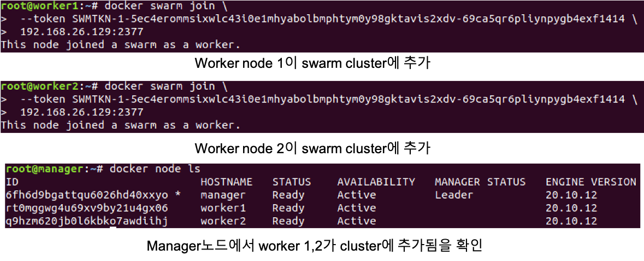Click the 'manager' hostname cell
This screenshot has width=644, height=261.
[223, 195]
